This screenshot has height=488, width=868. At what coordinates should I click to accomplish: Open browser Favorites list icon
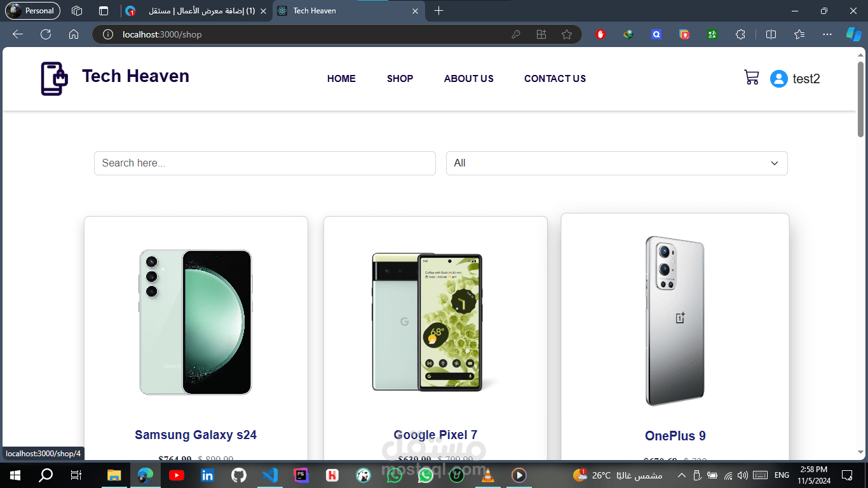(799, 34)
